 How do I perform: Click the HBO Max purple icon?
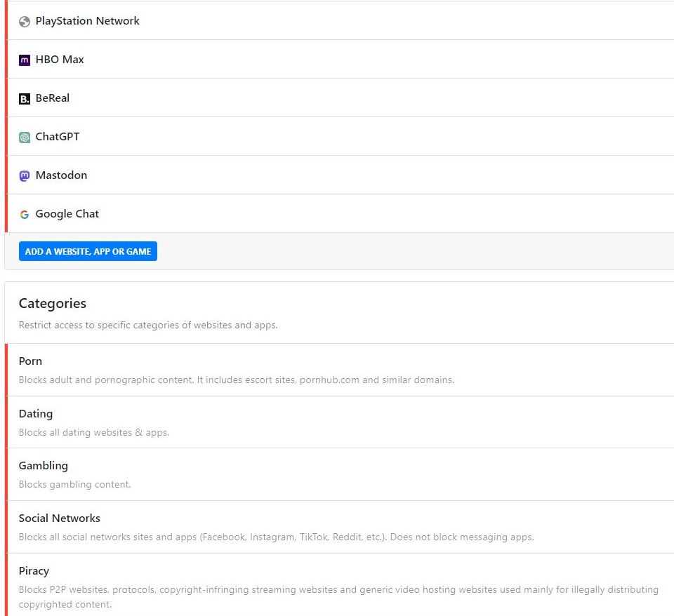tap(25, 60)
